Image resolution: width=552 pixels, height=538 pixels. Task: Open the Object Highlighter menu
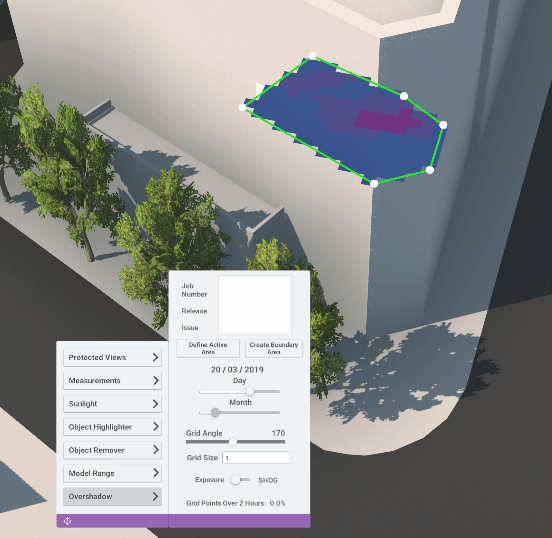tap(112, 427)
